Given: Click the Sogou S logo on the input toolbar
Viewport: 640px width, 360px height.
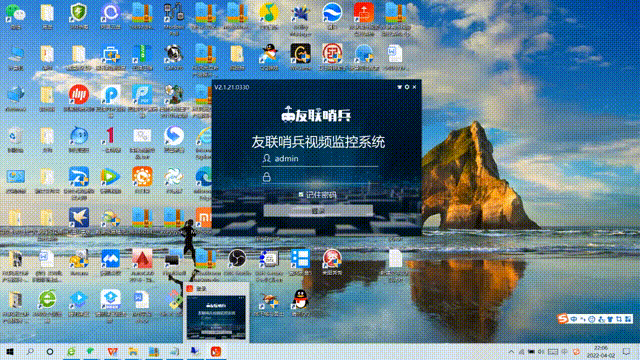Looking at the screenshot, I should (x=563, y=319).
